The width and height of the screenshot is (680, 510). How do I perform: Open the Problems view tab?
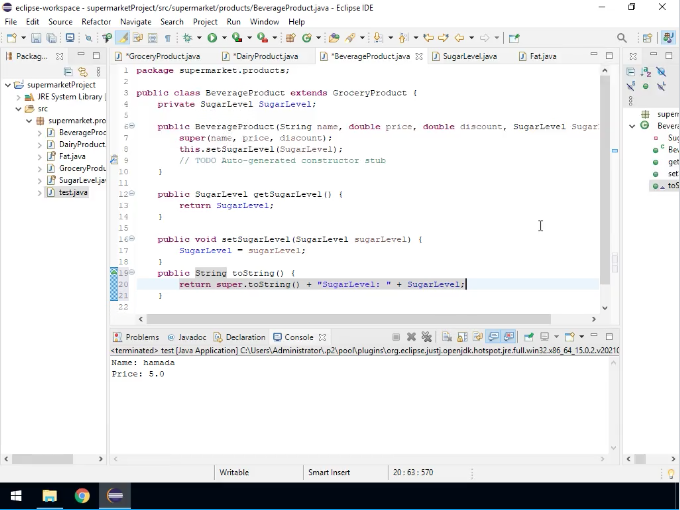[141, 337]
